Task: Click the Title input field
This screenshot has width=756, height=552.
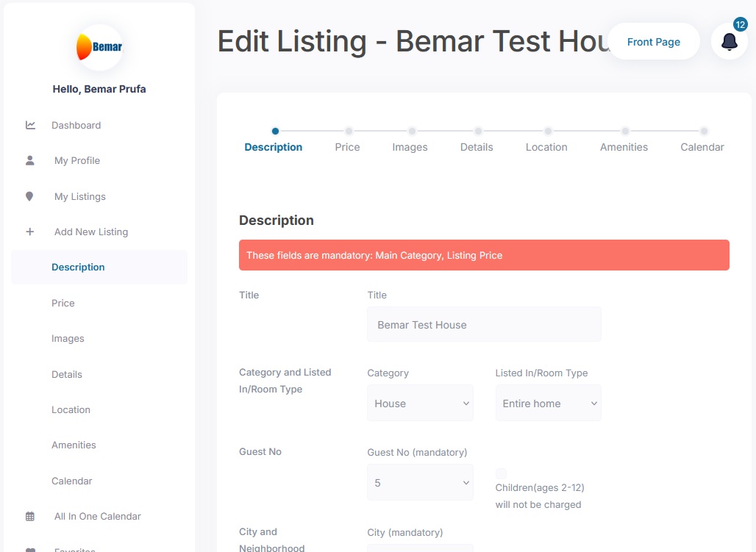Action: (x=484, y=325)
